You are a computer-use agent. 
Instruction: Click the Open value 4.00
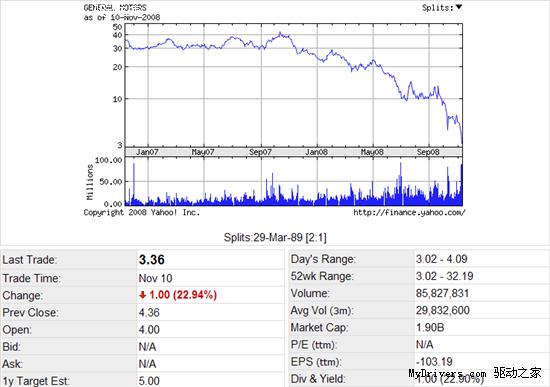[x=149, y=329]
